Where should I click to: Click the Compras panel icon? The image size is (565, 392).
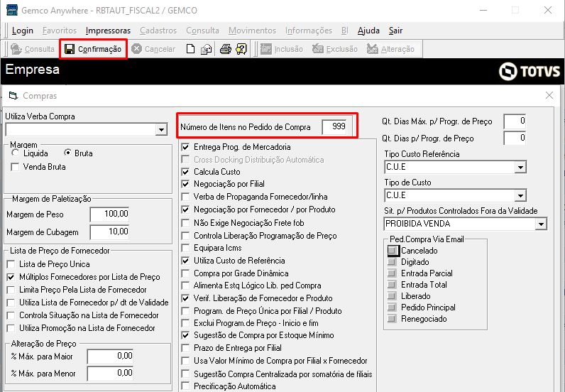13,96
